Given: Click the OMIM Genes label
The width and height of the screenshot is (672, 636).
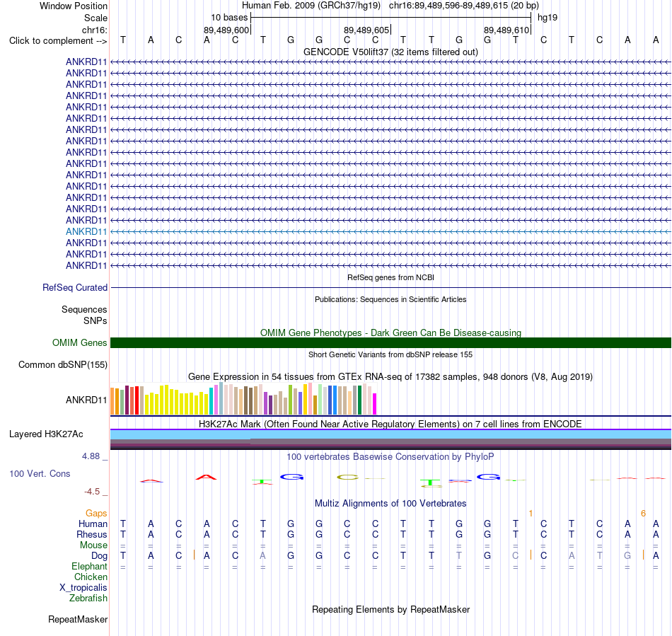Looking at the screenshot, I should click(79, 343).
